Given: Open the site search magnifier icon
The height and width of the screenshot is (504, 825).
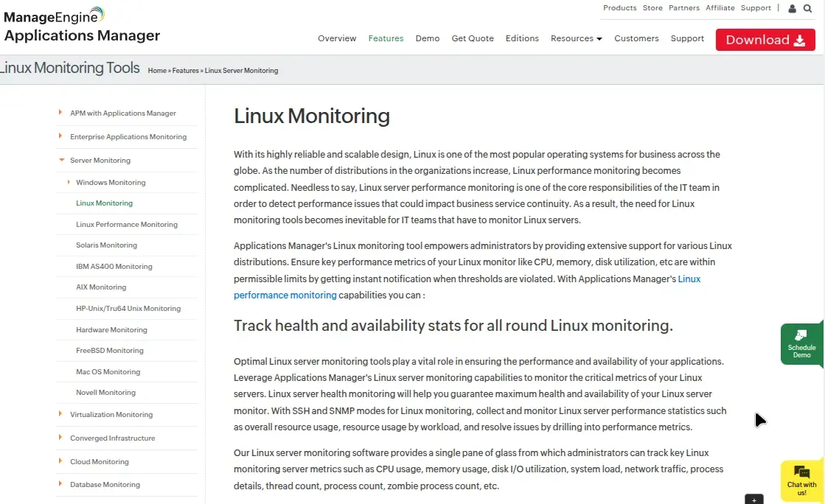Looking at the screenshot, I should click(808, 8).
